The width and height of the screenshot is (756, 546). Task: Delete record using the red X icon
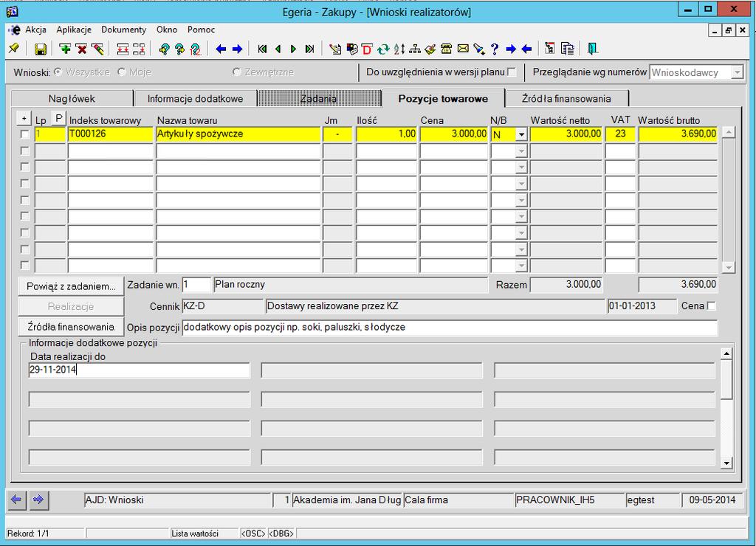(81, 49)
